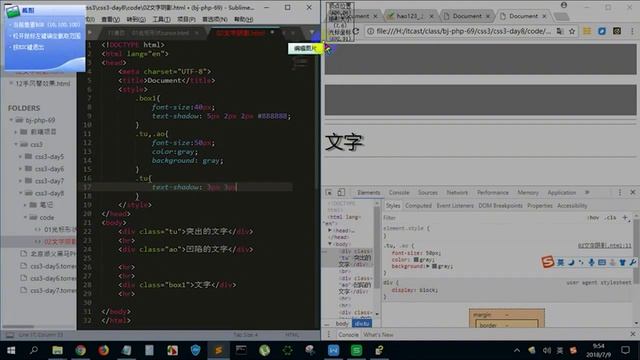Open the Computed styles tab
Viewport: 640px width, 360px height.
pos(418,206)
